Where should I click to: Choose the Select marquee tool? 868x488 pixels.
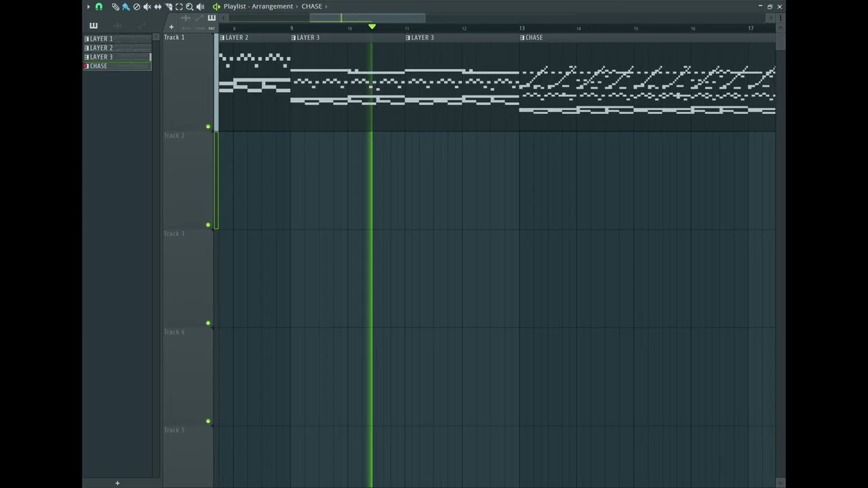point(179,6)
